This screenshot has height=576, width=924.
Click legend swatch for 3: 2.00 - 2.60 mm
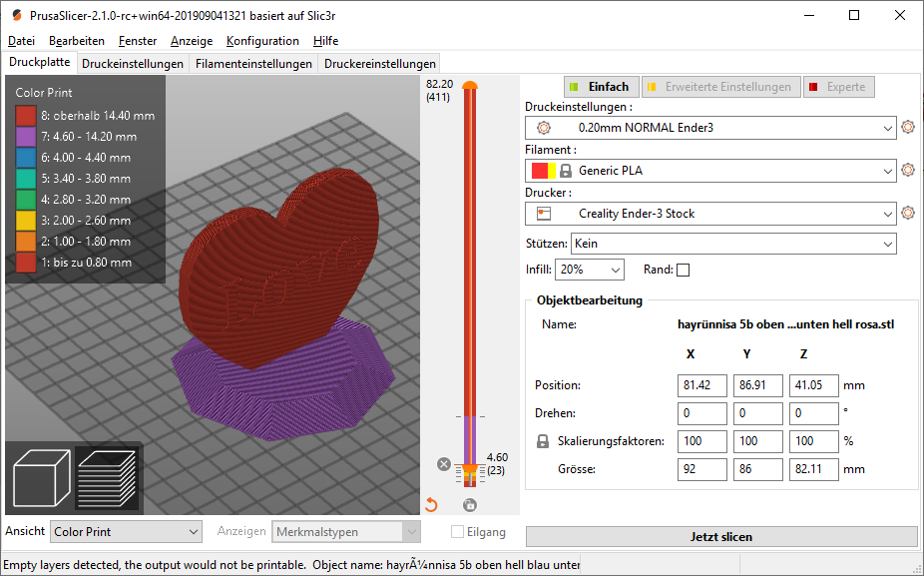click(x=26, y=221)
